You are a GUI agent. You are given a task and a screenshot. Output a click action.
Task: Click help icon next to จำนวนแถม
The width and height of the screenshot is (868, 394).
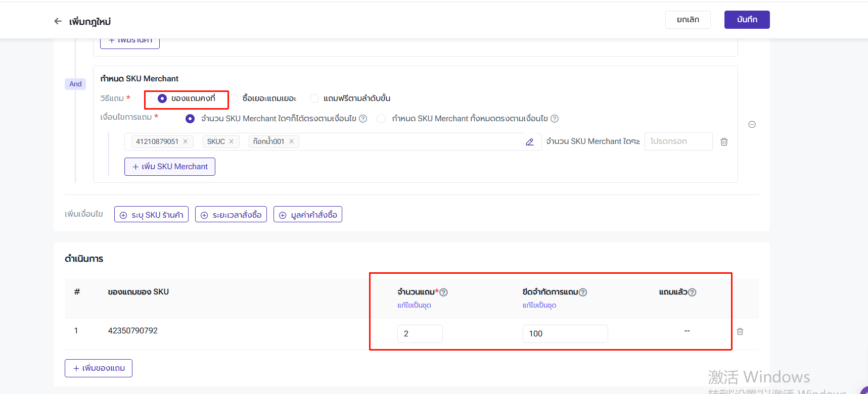(x=443, y=292)
